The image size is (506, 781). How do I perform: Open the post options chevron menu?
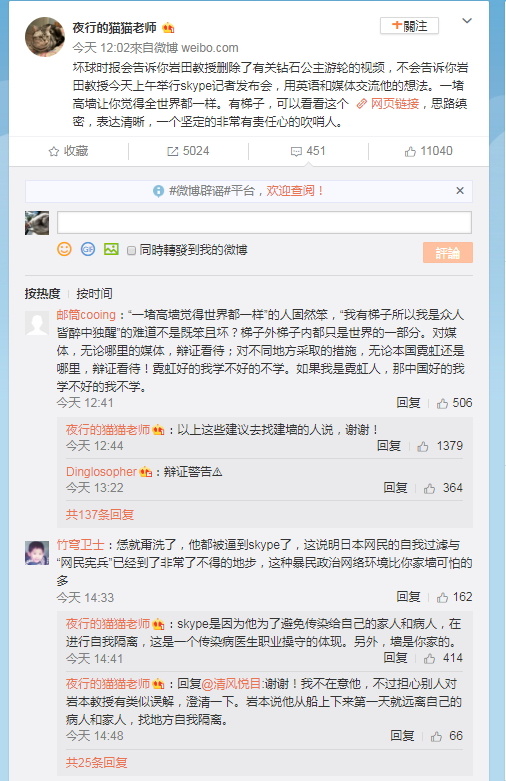(x=467, y=21)
